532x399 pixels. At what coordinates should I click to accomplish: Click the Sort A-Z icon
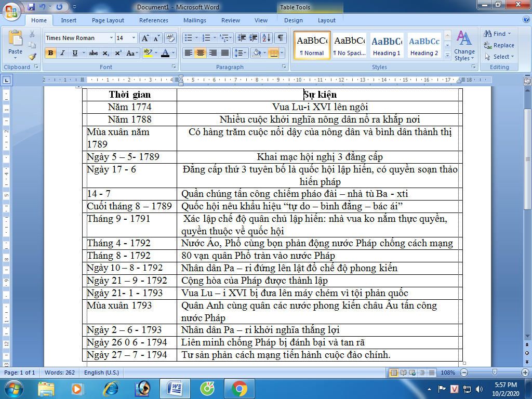(266, 38)
